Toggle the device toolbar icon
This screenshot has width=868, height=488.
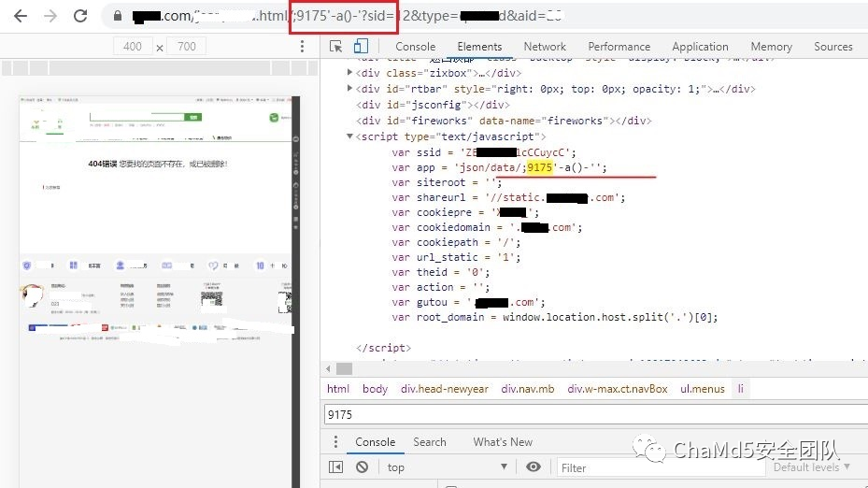[361, 47]
